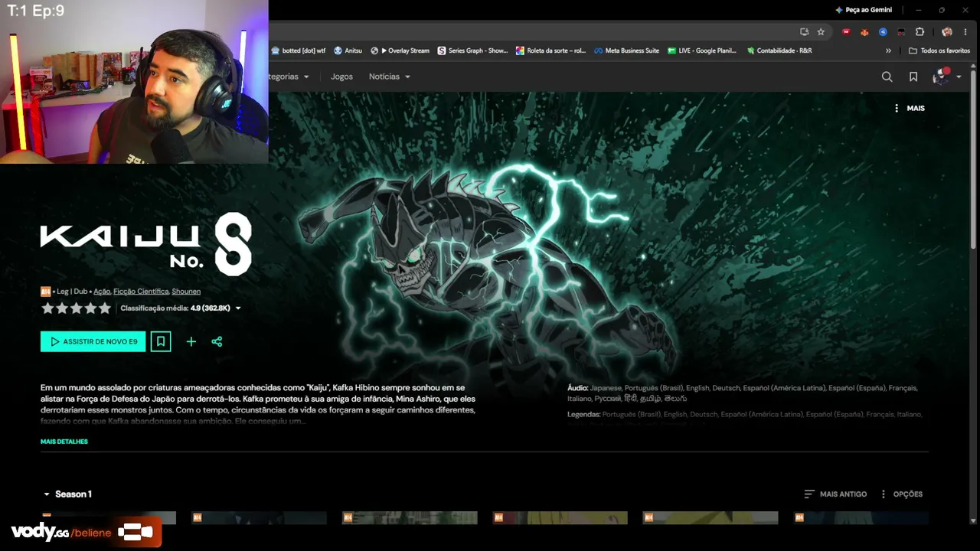This screenshot has height=551, width=980.
Task: Click the MAIS DETALHES link
Action: (64, 442)
